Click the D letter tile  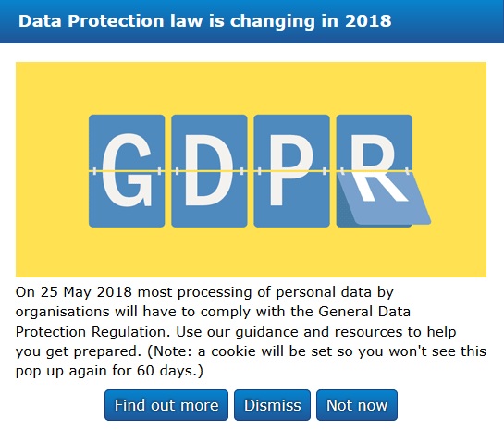coord(209,171)
